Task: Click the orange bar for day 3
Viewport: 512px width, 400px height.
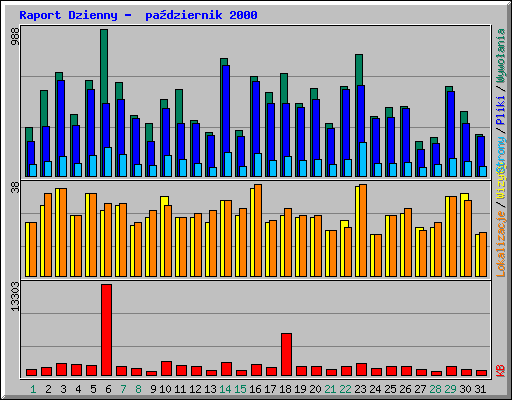Action: pyautogui.click(x=63, y=232)
